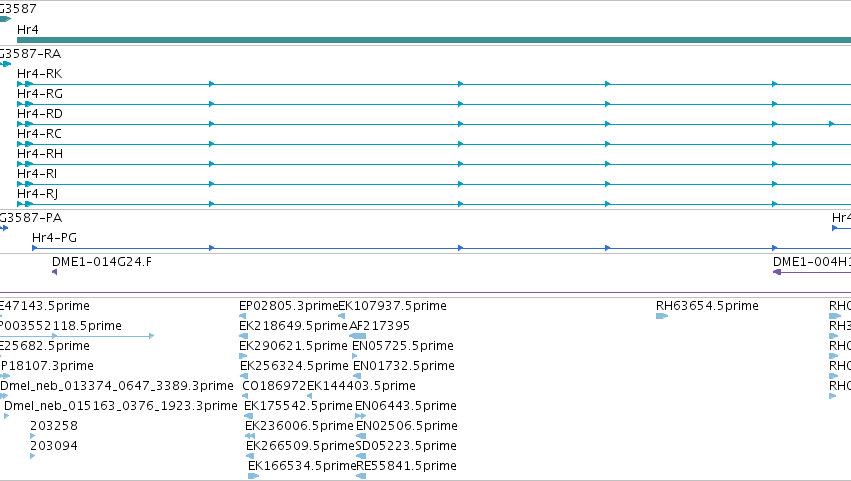Click the Hr4-RH transcript label
The image size is (851, 481).
(x=40, y=154)
